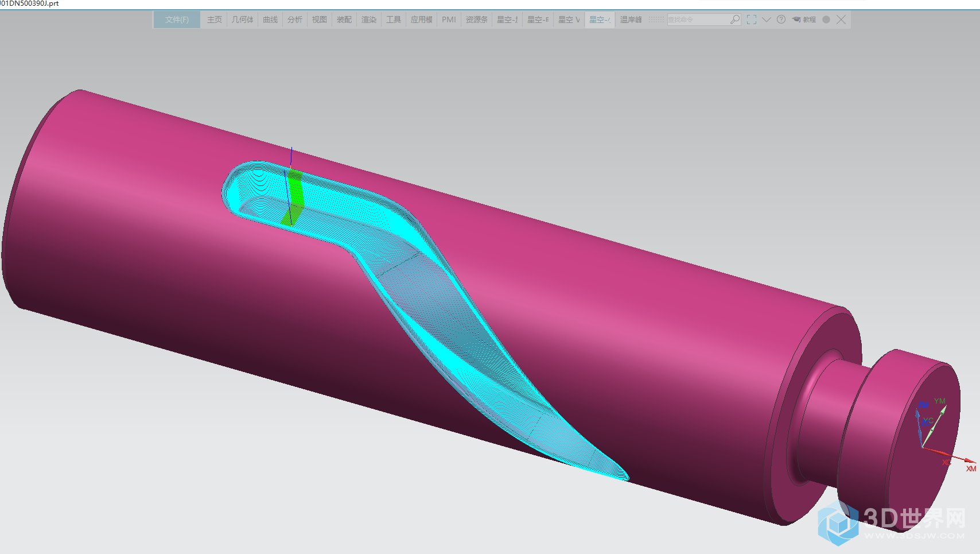Open the 教程 tutorial button
The width and height of the screenshot is (980, 554).
coord(804,20)
